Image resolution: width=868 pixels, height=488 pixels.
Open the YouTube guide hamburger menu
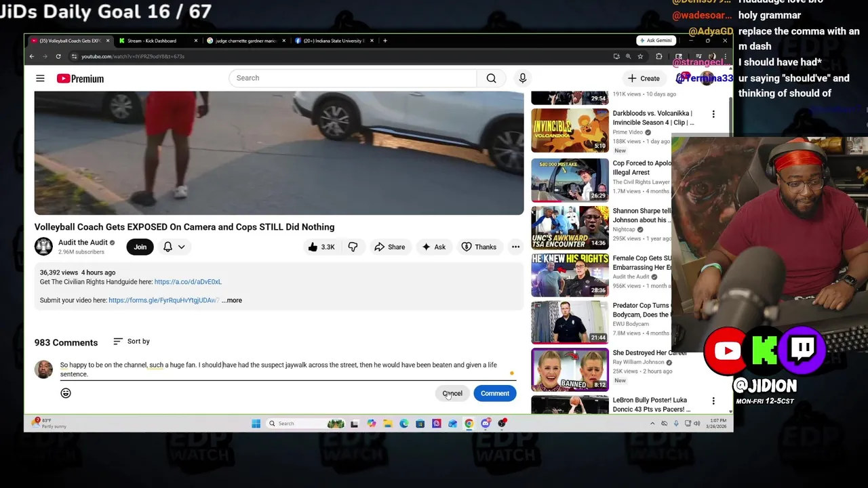(x=40, y=79)
